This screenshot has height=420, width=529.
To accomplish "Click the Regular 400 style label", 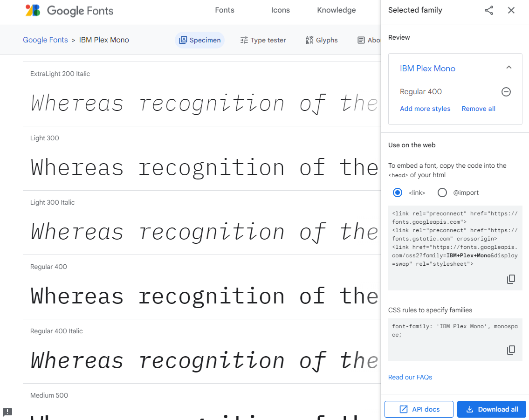I will tap(48, 267).
